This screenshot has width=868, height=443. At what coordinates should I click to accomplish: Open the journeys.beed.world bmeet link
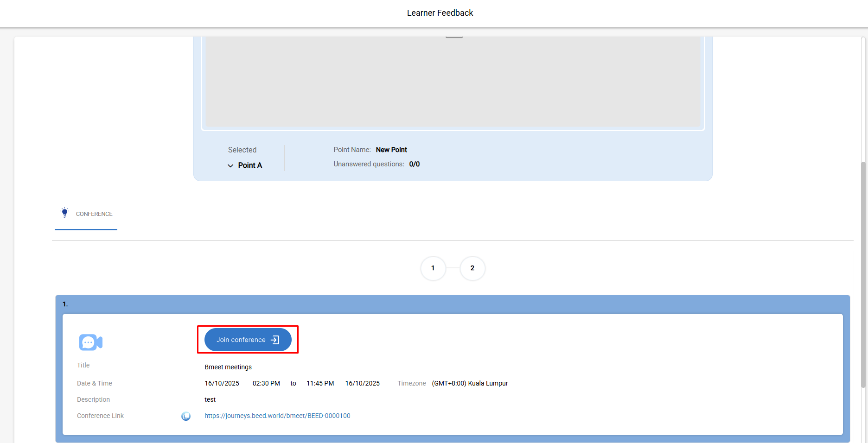(277, 416)
